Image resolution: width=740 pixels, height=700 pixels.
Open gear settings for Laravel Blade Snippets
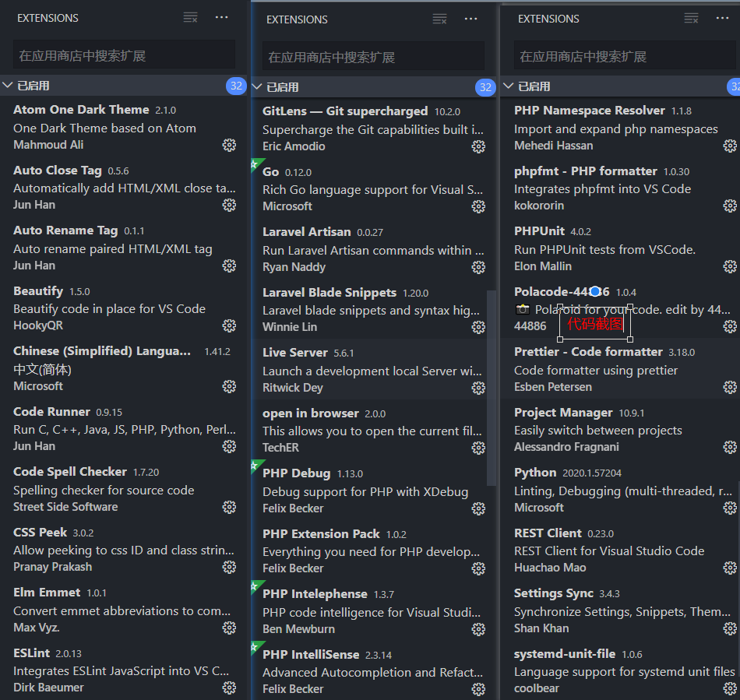click(x=478, y=327)
